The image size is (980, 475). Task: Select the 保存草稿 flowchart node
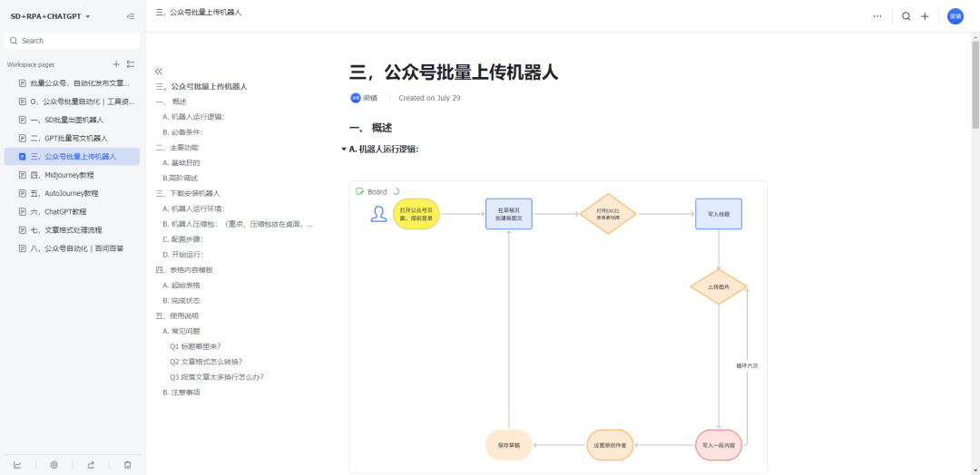(x=509, y=445)
